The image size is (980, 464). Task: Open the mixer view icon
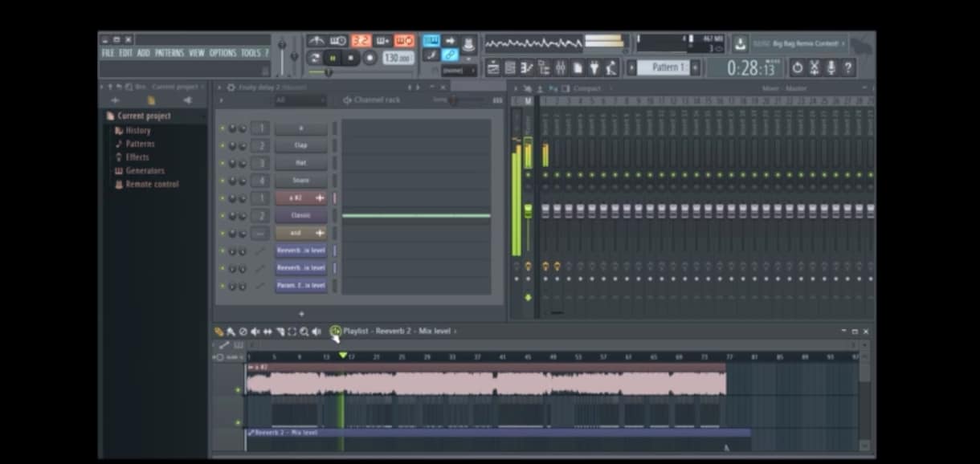(561, 67)
